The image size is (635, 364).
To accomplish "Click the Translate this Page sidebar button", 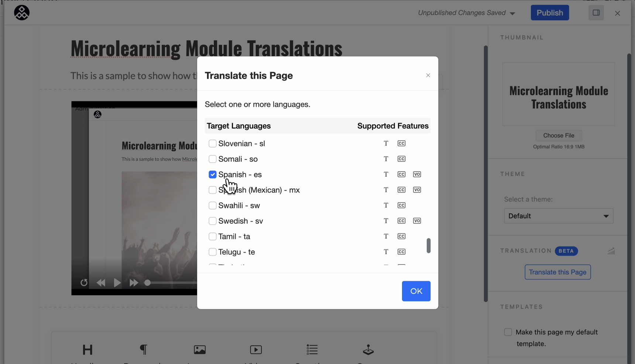I will click(x=557, y=272).
